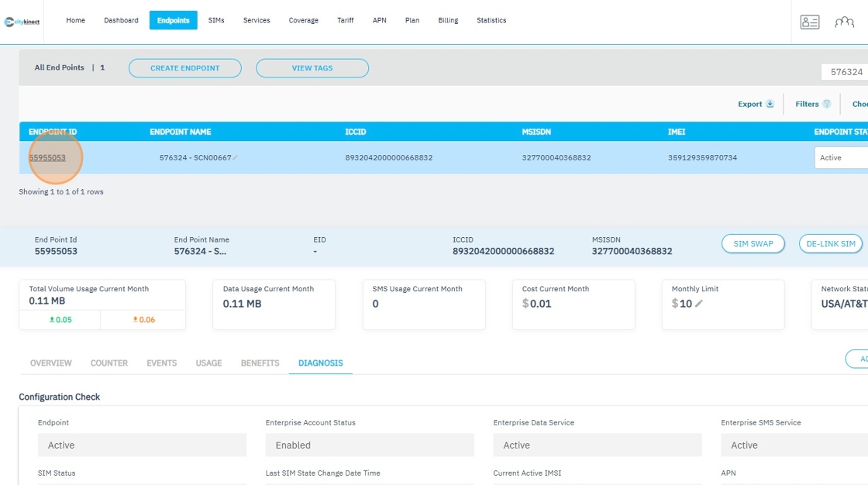Screen dimensions: 868x485
Task: Edit endpoint name with pencil icon
Action: click(x=236, y=158)
